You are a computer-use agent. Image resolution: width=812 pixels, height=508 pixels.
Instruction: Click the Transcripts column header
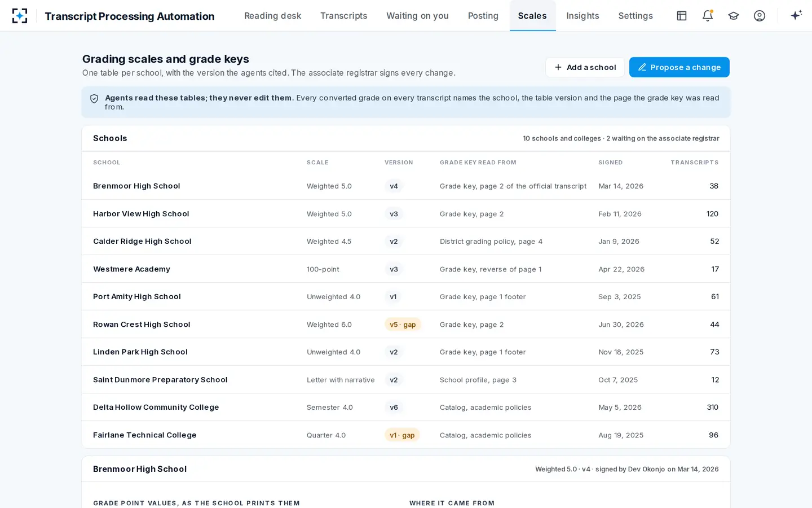[x=694, y=163]
